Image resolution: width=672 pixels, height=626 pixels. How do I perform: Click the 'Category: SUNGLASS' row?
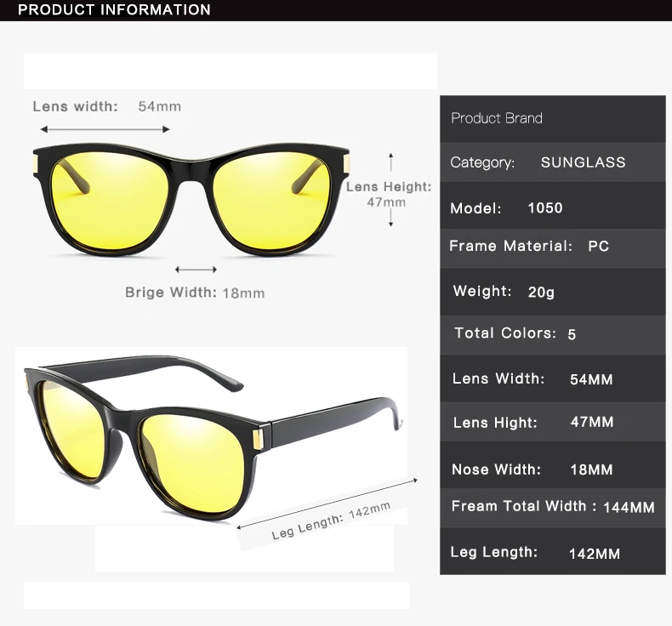(x=552, y=162)
